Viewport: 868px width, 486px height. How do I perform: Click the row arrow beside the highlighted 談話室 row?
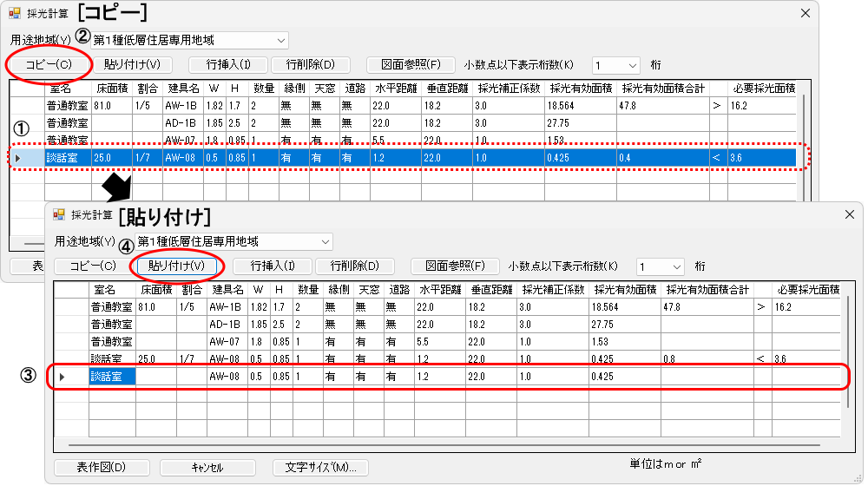pyautogui.click(x=18, y=158)
